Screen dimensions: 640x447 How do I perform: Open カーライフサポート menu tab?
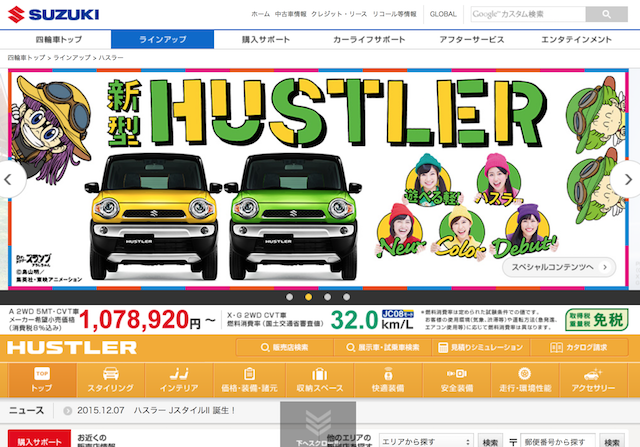pyautogui.click(x=369, y=40)
